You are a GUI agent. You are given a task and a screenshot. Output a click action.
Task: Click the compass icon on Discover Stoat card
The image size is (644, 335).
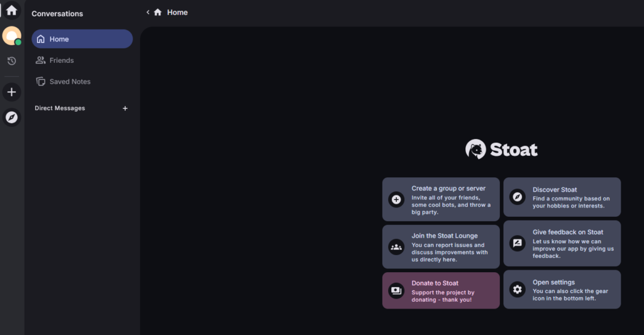click(x=517, y=197)
